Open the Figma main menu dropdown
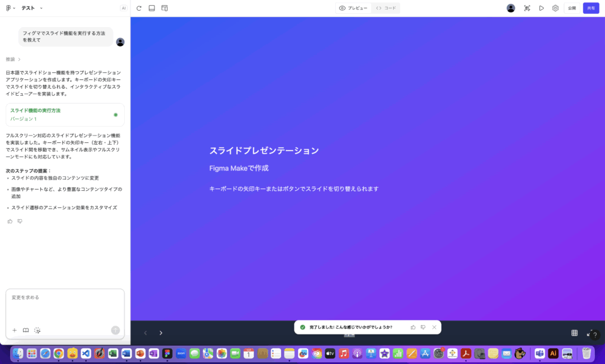This screenshot has height=364, width=605. coord(11,8)
